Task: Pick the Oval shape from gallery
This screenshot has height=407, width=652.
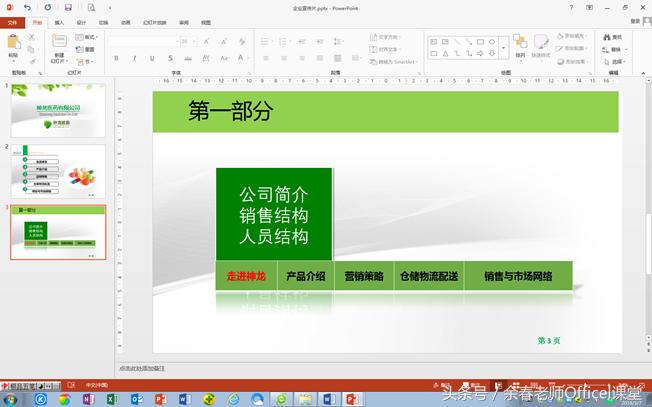Action: tap(492, 42)
